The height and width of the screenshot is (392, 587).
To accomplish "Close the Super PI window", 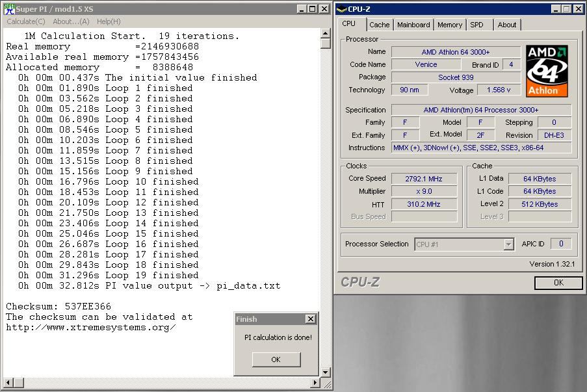I will click(x=324, y=9).
